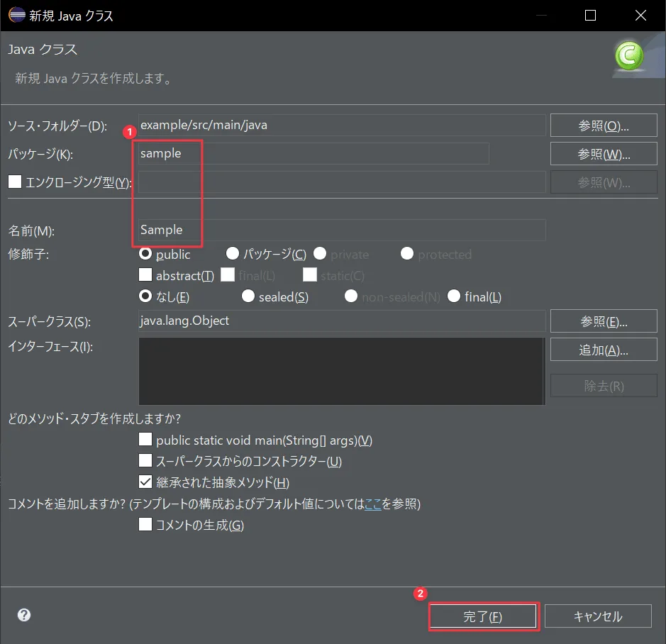Click the キャンセル button
The image size is (666, 644).
point(598,616)
